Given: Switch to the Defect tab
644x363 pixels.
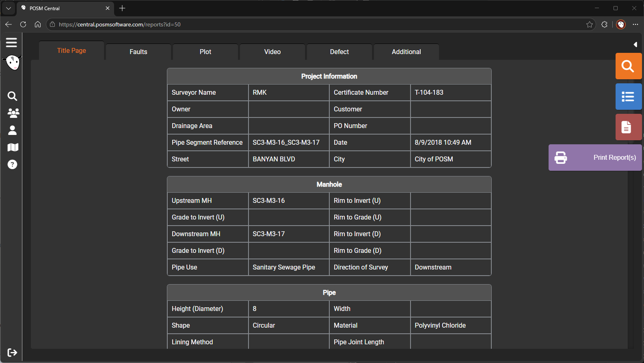Looking at the screenshot, I should point(339,52).
